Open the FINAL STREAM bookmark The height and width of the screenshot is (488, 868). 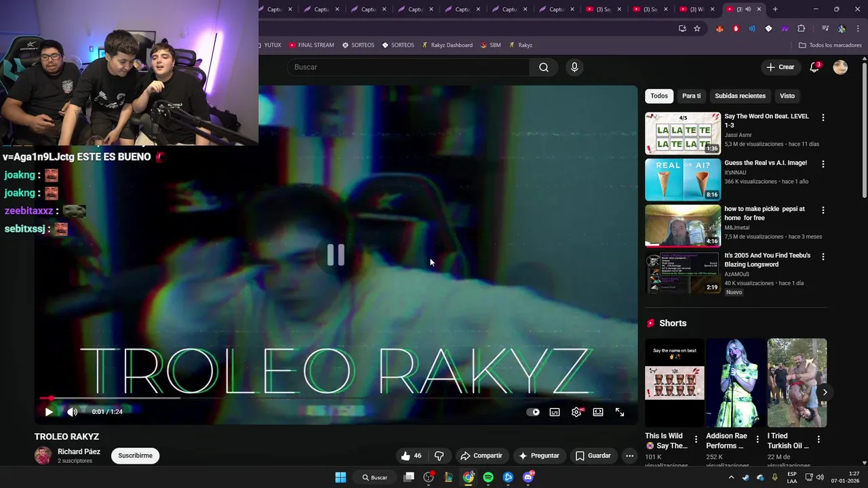[x=311, y=45]
